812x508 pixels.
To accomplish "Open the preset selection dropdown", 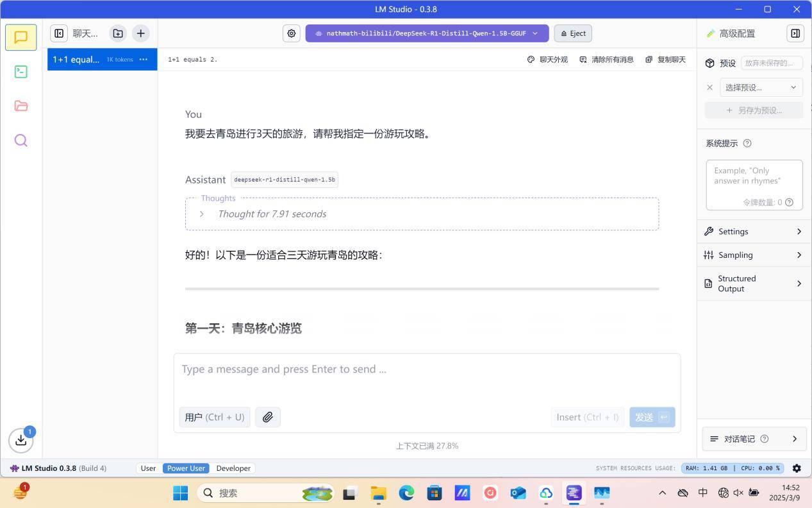I will tap(761, 87).
